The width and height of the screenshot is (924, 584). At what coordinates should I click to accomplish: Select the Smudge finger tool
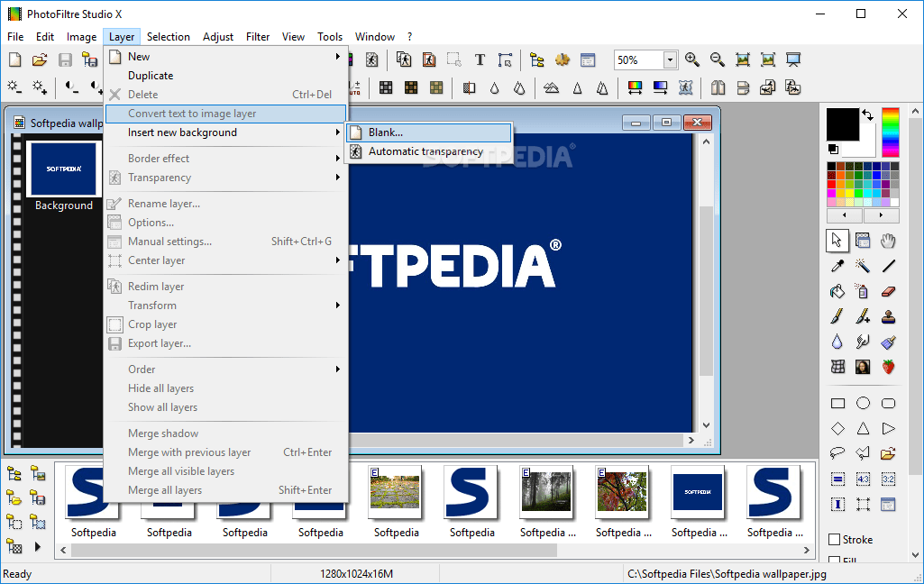click(863, 342)
